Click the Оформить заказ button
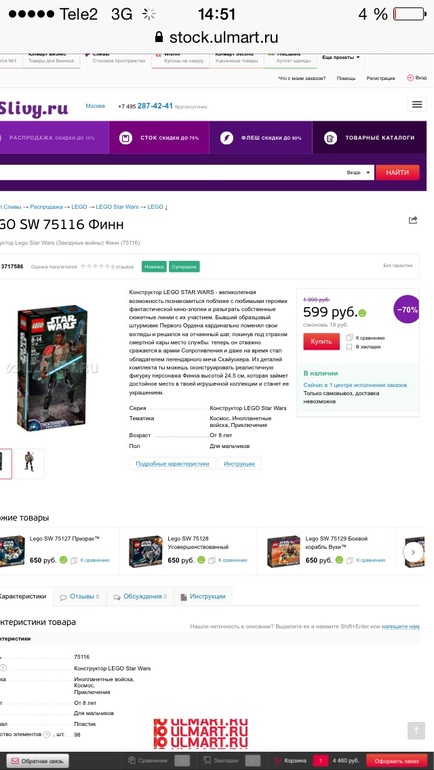 (396, 761)
